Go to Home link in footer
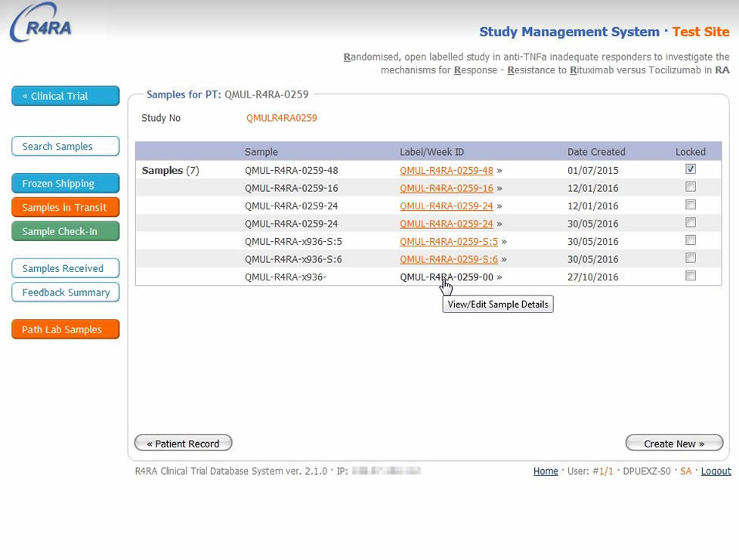This screenshot has height=560, width=739. click(546, 472)
